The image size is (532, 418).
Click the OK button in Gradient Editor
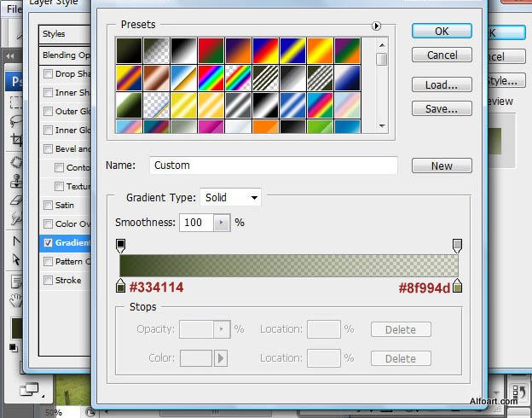click(x=442, y=31)
